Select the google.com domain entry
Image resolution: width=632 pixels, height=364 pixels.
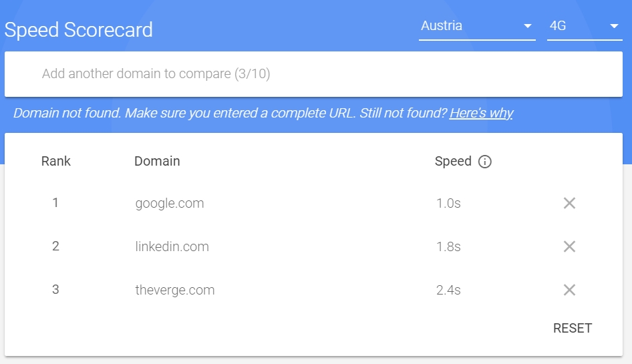(x=170, y=203)
